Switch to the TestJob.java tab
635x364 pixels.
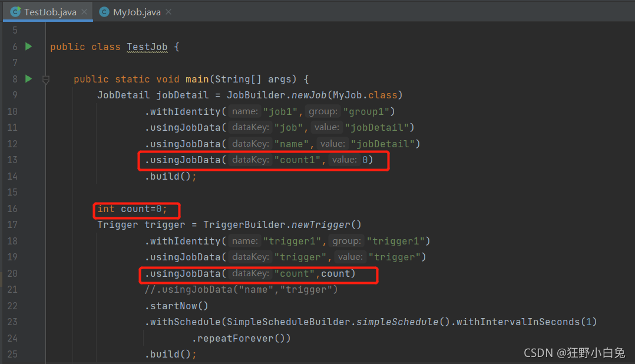click(x=48, y=12)
